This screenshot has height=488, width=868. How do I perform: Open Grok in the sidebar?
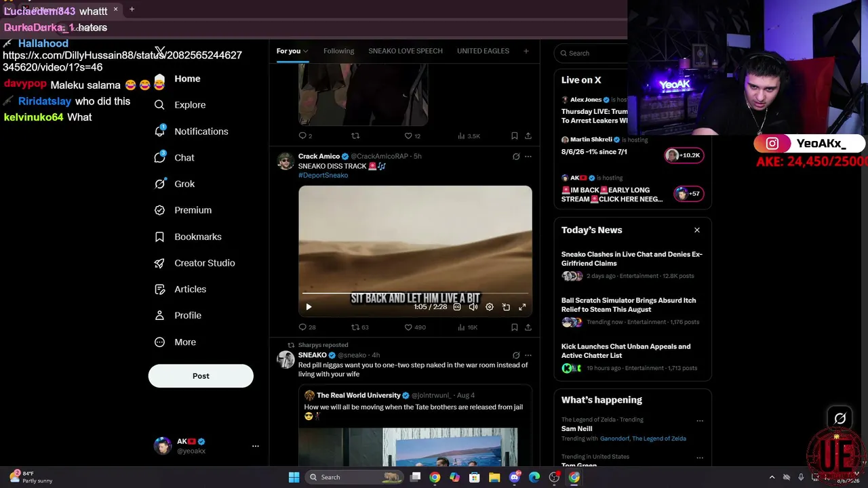pos(174,184)
